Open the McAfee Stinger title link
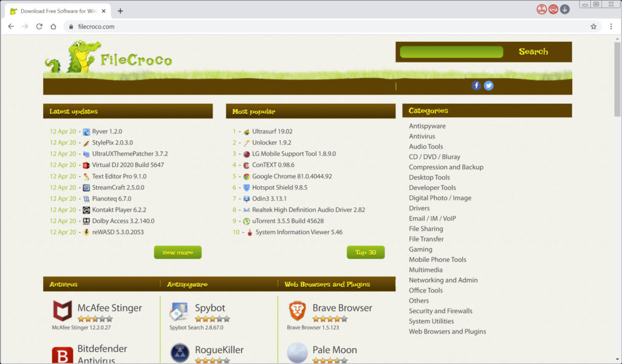 pos(109,308)
